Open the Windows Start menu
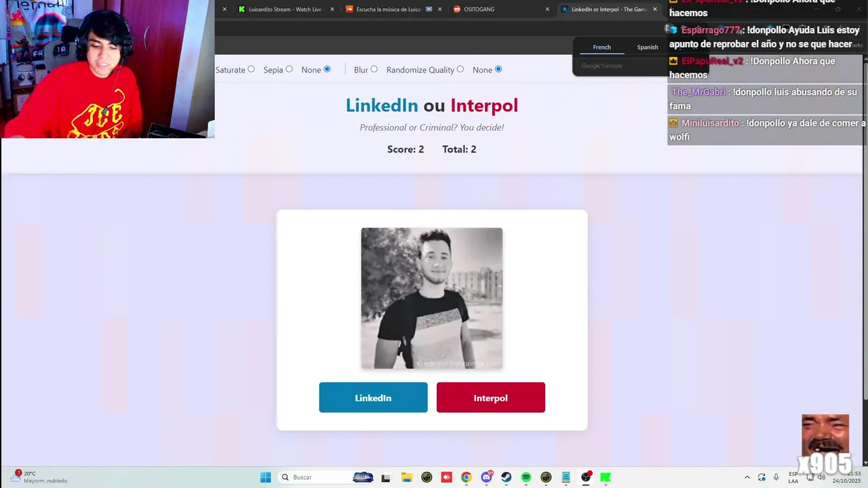The width and height of the screenshot is (868, 488). [265, 477]
